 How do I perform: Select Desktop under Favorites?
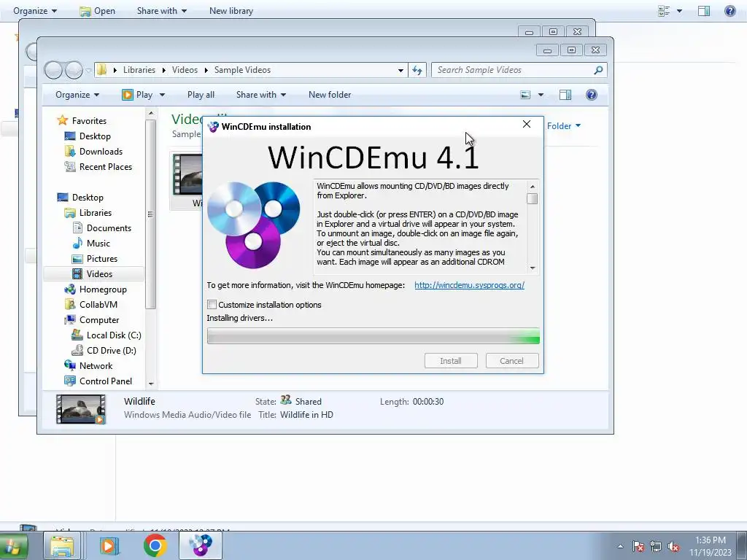click(x=95, y=136)
